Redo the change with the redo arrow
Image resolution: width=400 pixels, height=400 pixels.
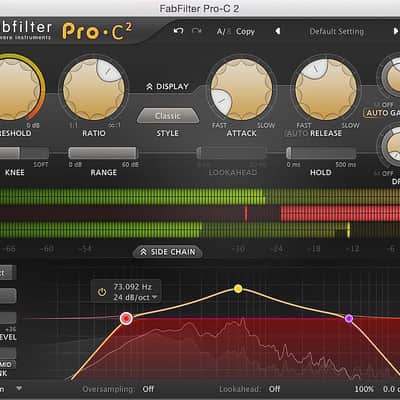coord(197,31)
